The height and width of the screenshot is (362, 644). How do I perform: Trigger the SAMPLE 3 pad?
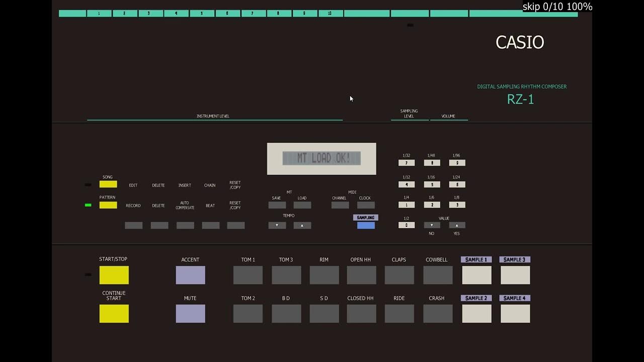point(515,275)
